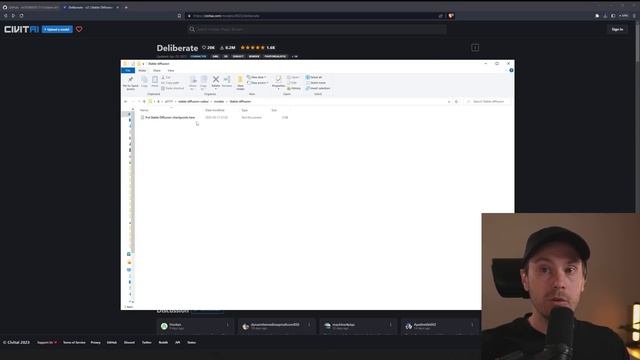Switch to the View ribbon tab

pyautogui.click(x=171, y=71)
